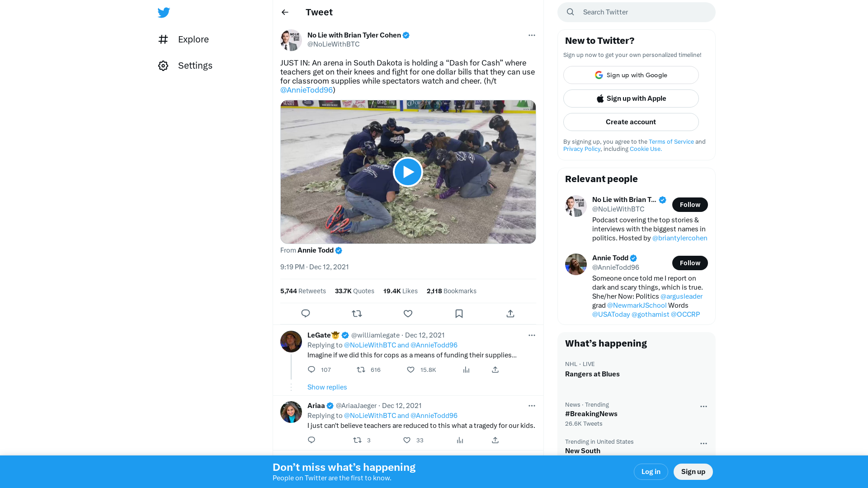Viewport: 868px width, 488px height.
Task: Retweet Ariaa's reply with 3 retweets
Action: click(x=357, y=440)
